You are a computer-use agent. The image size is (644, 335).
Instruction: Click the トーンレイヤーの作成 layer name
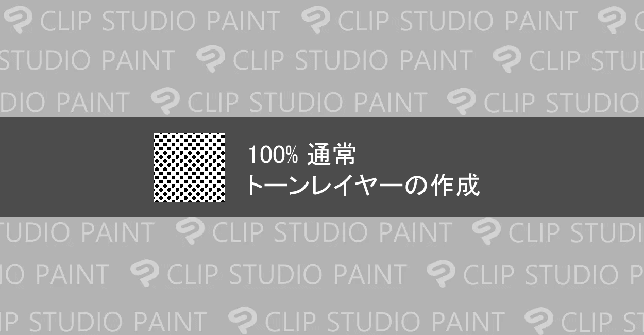pyautogui.click(x=362, y=186)
